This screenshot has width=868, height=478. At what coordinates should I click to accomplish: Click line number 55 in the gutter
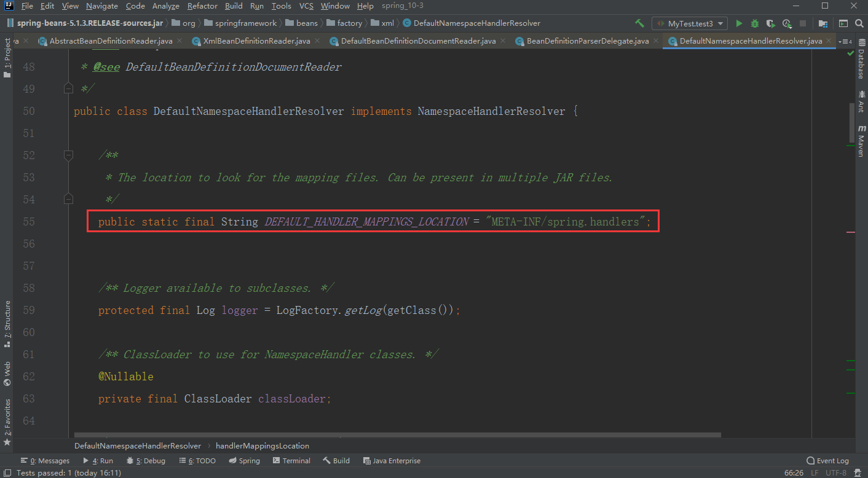click(28, 222)
